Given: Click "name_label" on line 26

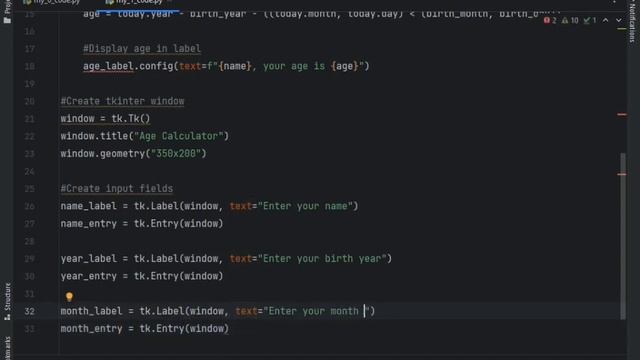Looking at the screenshot, I should pos(89,206).
